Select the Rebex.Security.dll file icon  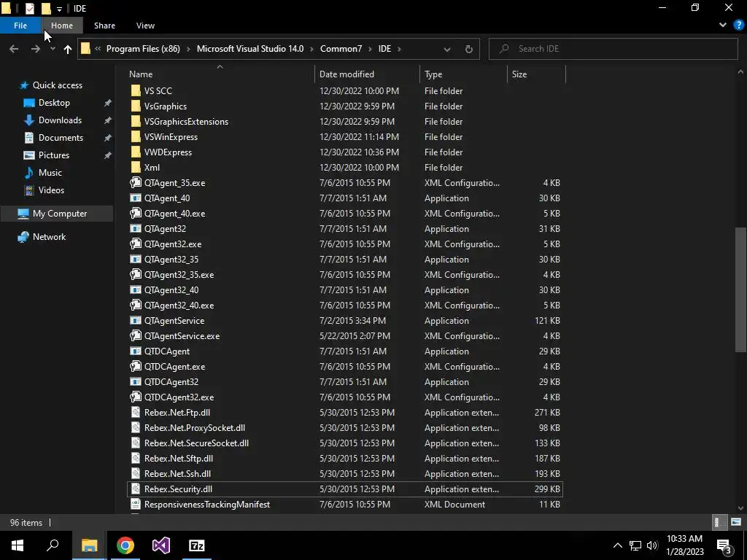click(x=136, y=489)
